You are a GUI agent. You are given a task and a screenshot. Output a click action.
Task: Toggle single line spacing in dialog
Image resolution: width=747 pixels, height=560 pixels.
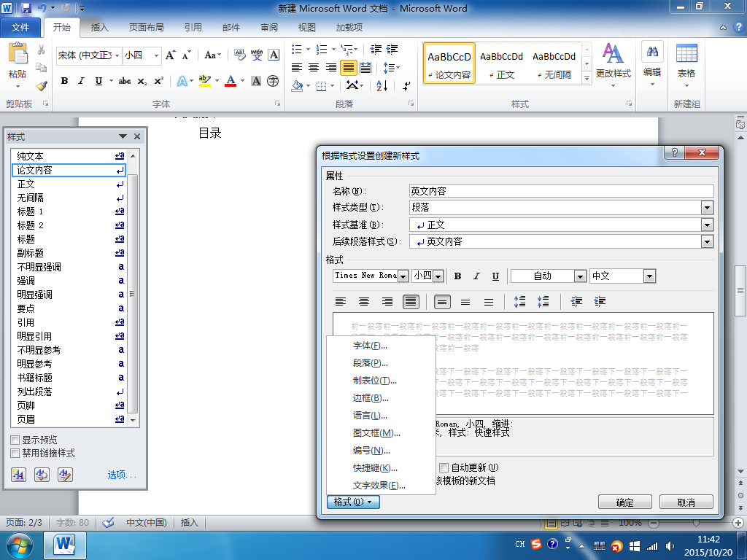pos(442,301)
